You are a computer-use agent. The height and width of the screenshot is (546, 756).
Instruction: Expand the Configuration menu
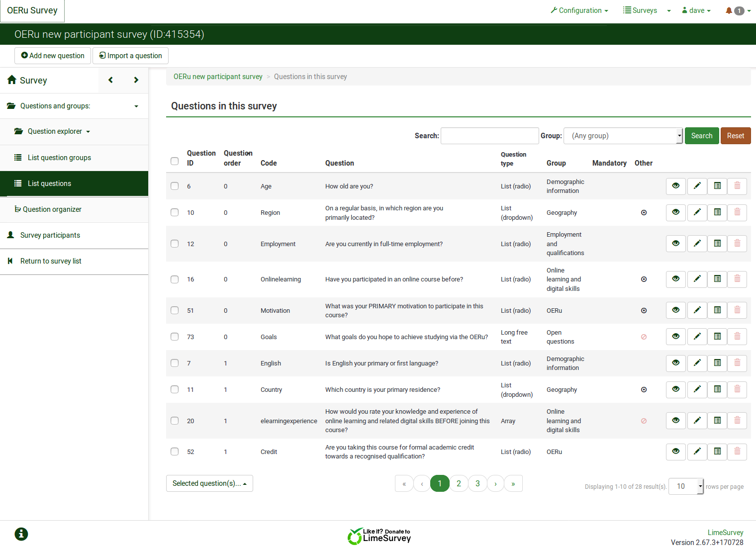point(579,10)
